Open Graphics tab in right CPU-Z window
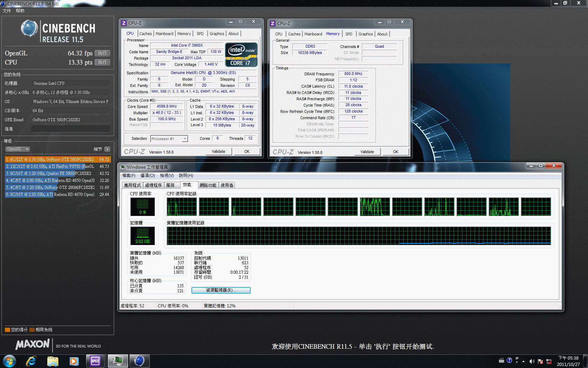The height and width of the screenshot is (368, 588). (x=365, y=34)
